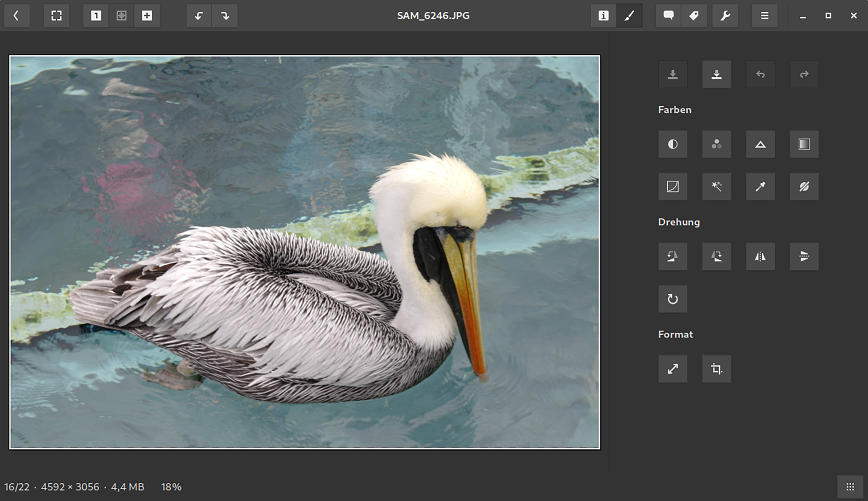Screen dimensions: 868x501
Task: Toggle the edit tools brush sidebar
Action: pyautogui.click(x=629, y=16)
